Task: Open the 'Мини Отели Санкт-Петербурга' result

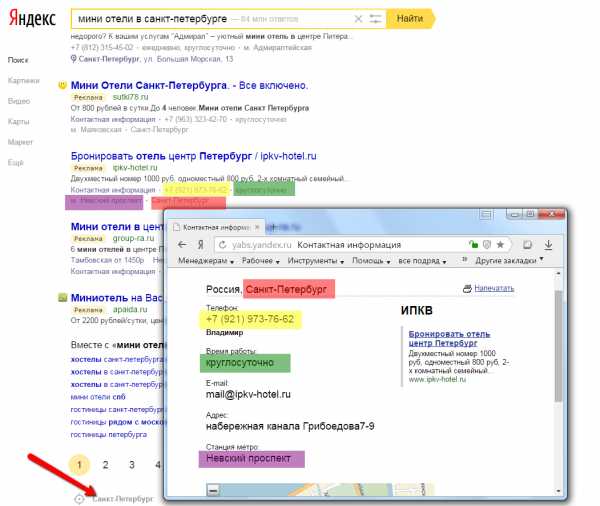Action: 189,85
